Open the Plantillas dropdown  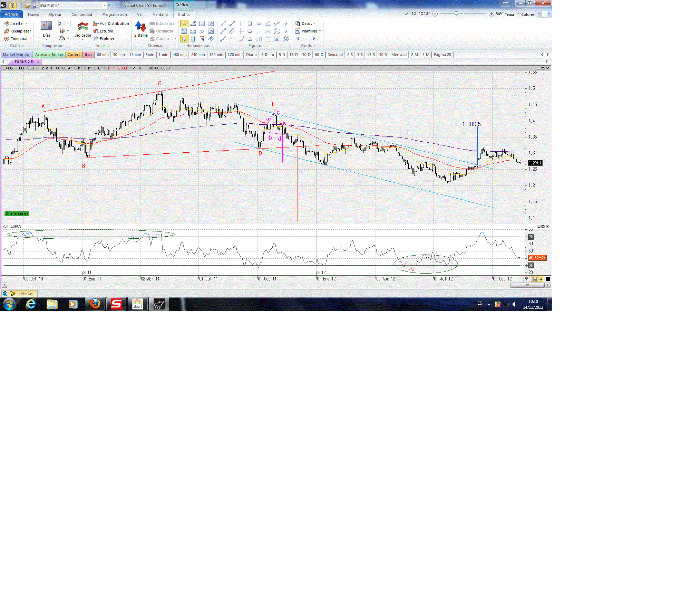tap(309, 31)
